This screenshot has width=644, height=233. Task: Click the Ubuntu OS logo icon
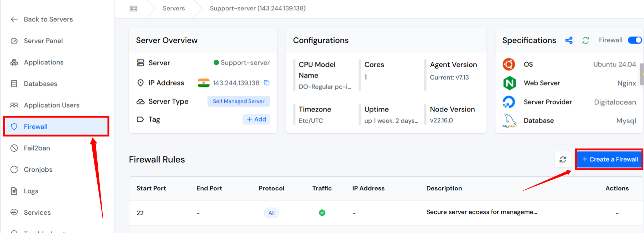point(509,64)
